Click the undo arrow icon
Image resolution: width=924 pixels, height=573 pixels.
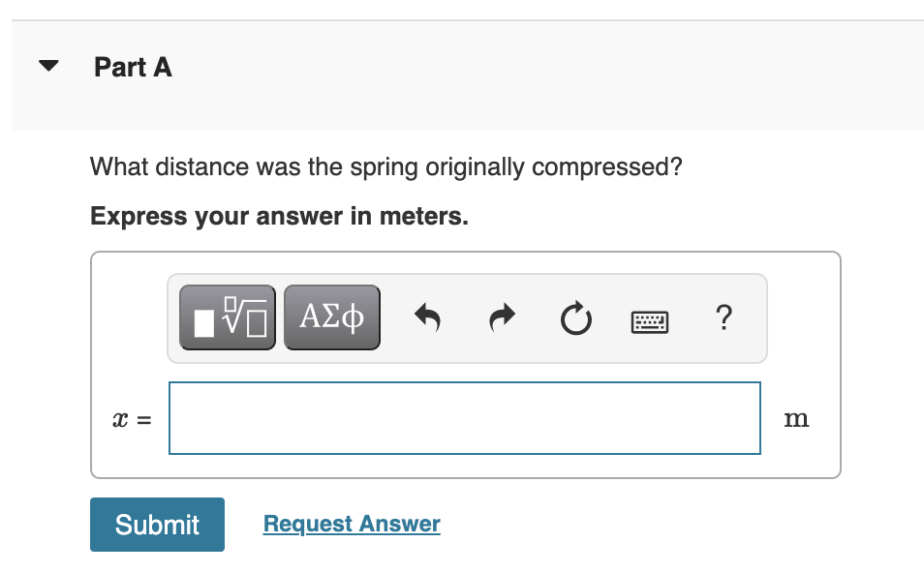click(x=428, y=317)
